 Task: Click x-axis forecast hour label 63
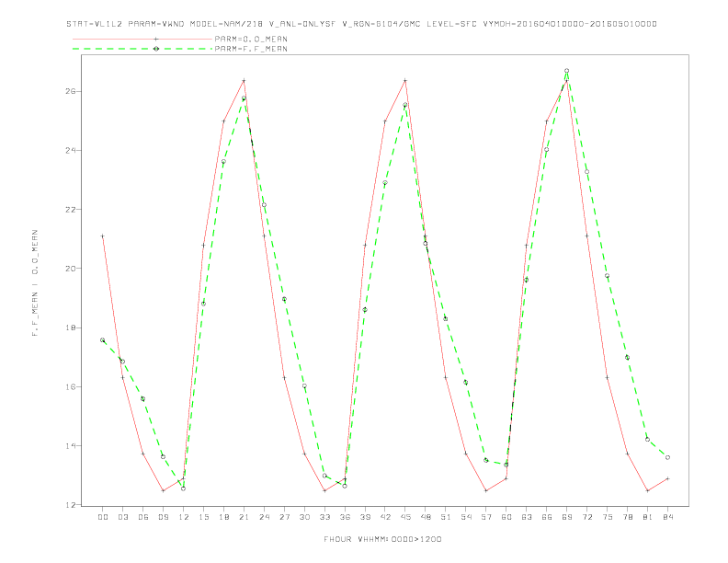point(527,517)
